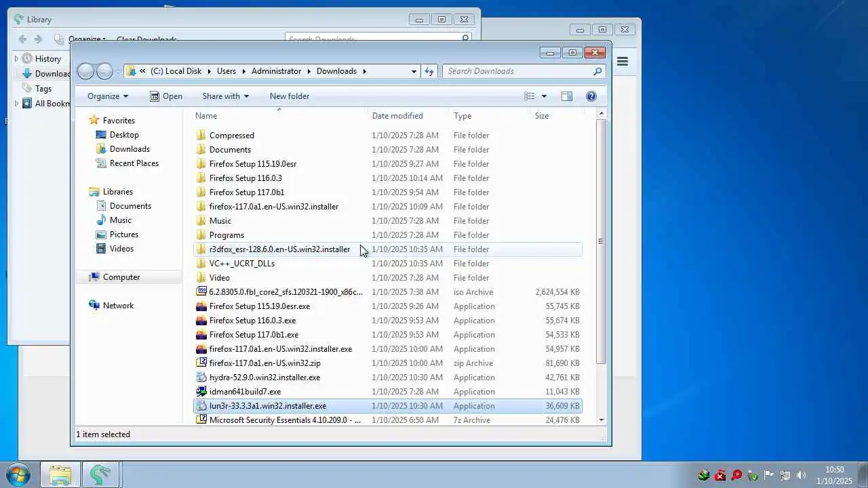Click New folder in toolbar
868x488 pixels.
[x=290, y=96]
